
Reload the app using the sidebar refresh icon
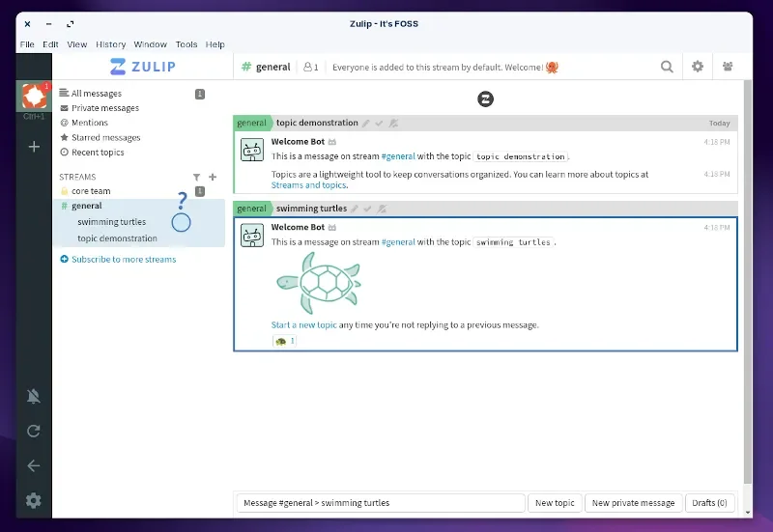tap(34, 431)
